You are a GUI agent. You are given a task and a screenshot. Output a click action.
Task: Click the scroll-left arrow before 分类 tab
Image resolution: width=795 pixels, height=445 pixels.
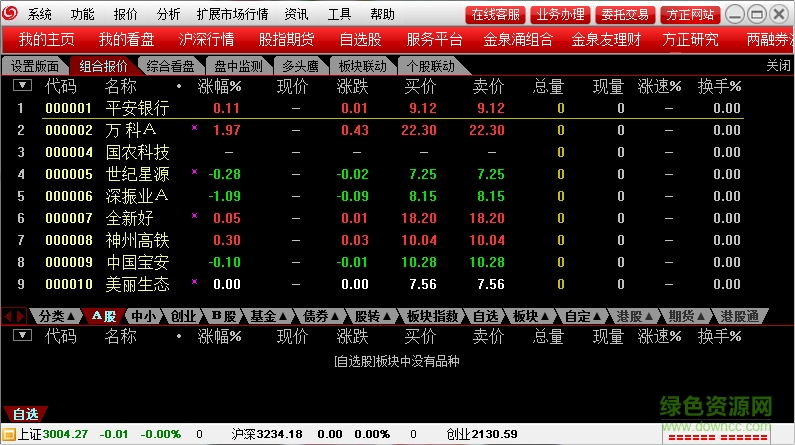click(8, 316)
